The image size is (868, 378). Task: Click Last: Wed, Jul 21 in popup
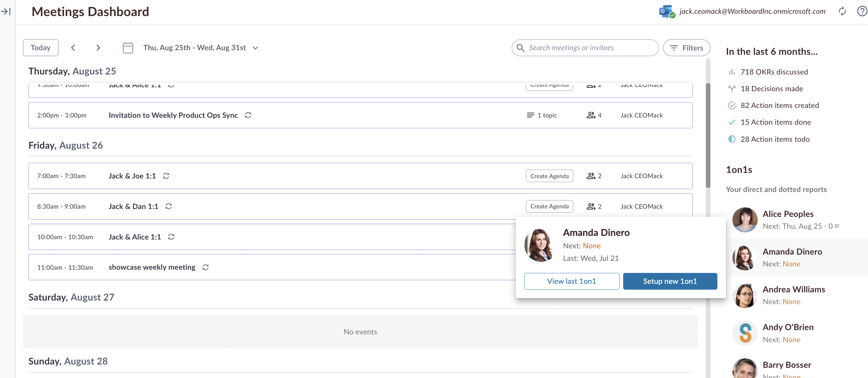591,259
